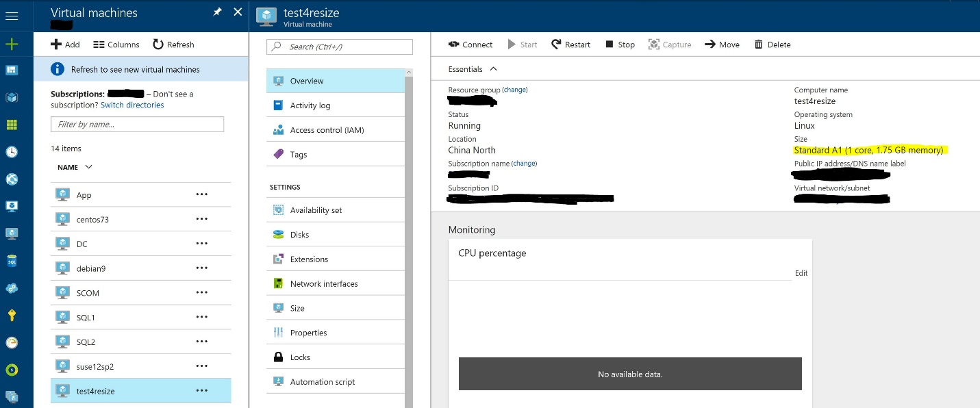Screen dimensions: 980x408
Task: Click change link next to Resource group
Action: click(x=515, y=90)
